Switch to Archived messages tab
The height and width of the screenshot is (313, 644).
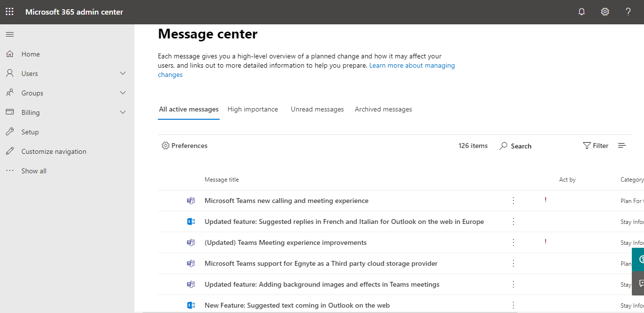[383, 110]
